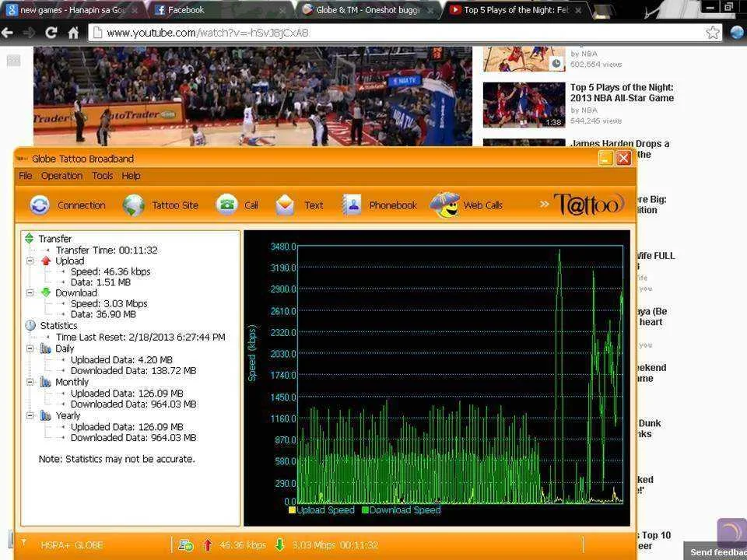The height and width of the screenshot is (560, 747).
Task: Click the Monthly chart icon
Action: [x=46, y=382]
